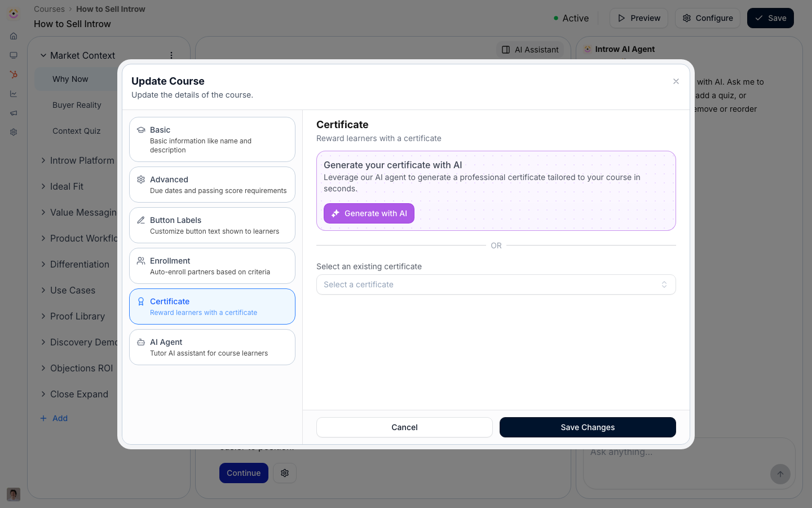Switch to the Enrollment tab
Screen dimensions: 812x508
click(212, 266)
